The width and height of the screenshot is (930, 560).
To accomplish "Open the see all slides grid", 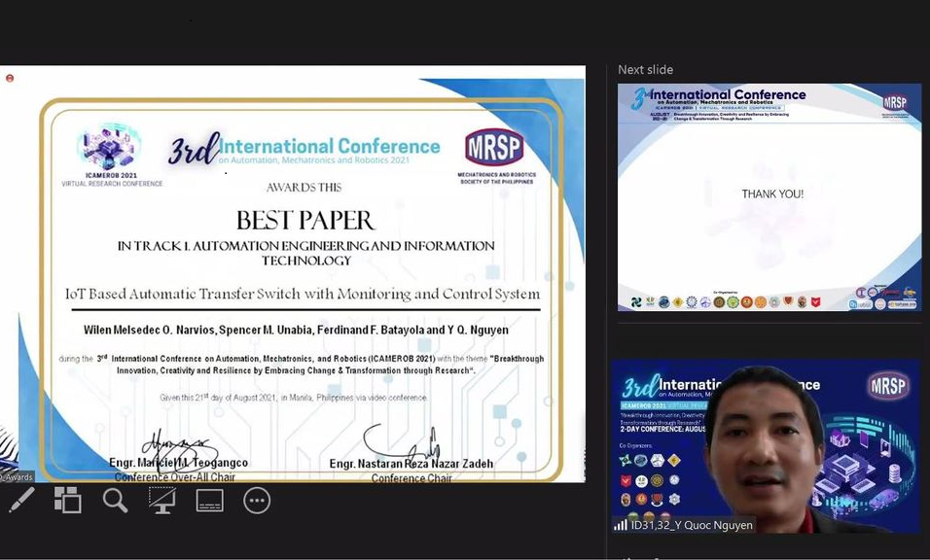I will (68, 500).
